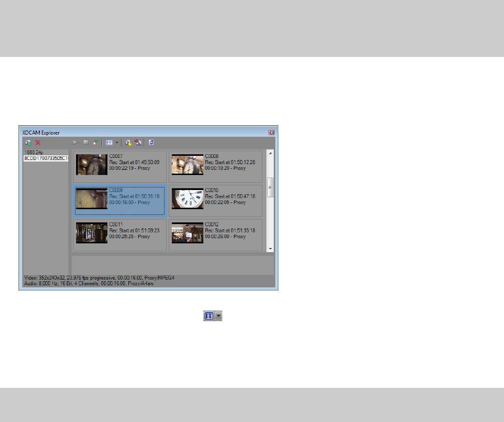Image resolution: width=504 pixels, height=422 pixels.
Task: Open the Views dropdown arrow in toolbar
Action: 116,142
